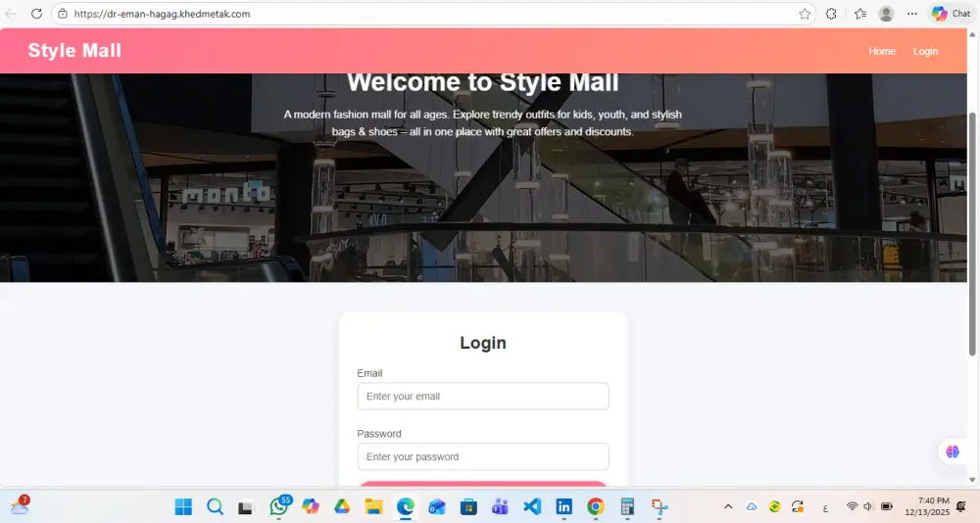Screen dimensions: 980x523
Task: Open Microsoft Store from the taskbar
Action: click(468, 506)
